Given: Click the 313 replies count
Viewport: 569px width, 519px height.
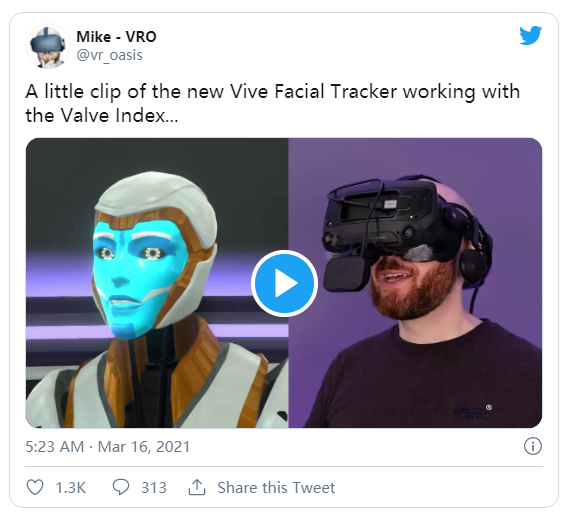Looking at the screenshot, I should [x=153, y=487].
